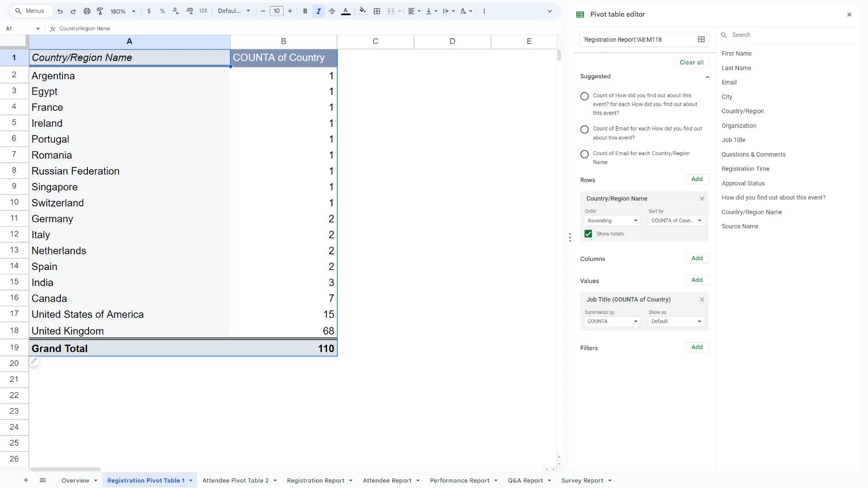
Task: Click the select data range grid icon
Action: (x=701, y=40)
